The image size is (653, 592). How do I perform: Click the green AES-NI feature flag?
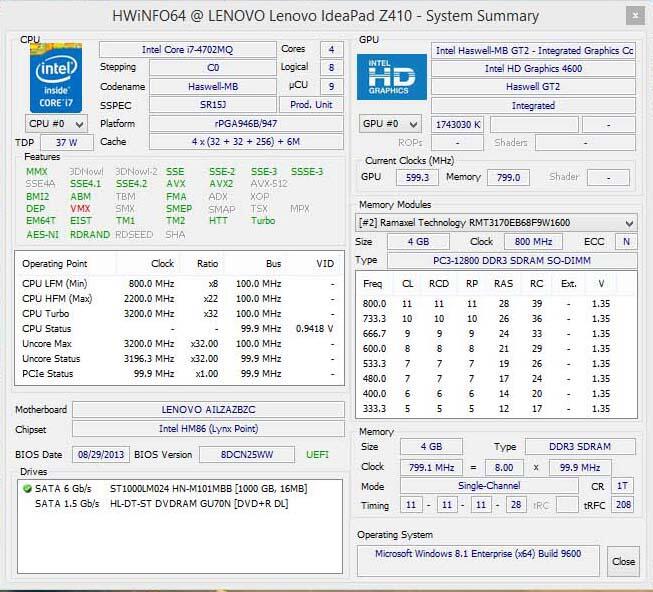pos(42,234)
